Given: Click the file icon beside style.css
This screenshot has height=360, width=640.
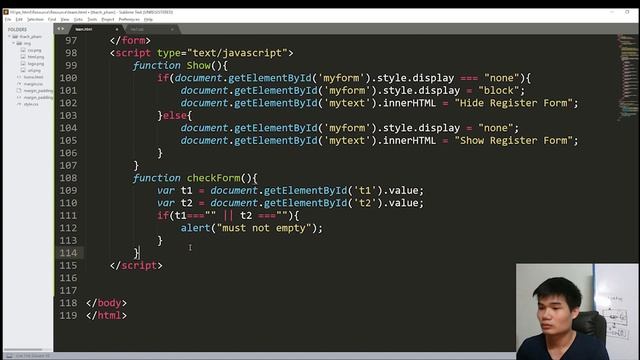Looking at the screenshot, I should click(19, 104).
